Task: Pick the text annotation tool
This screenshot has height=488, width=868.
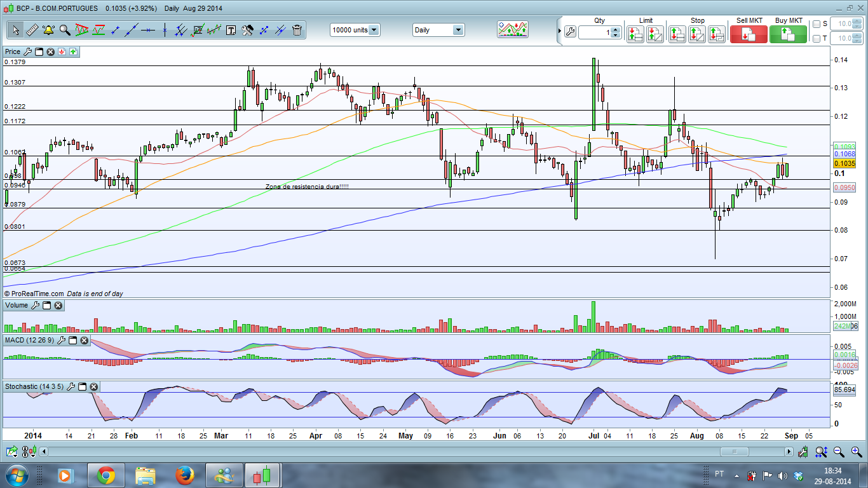Action: 231,30
